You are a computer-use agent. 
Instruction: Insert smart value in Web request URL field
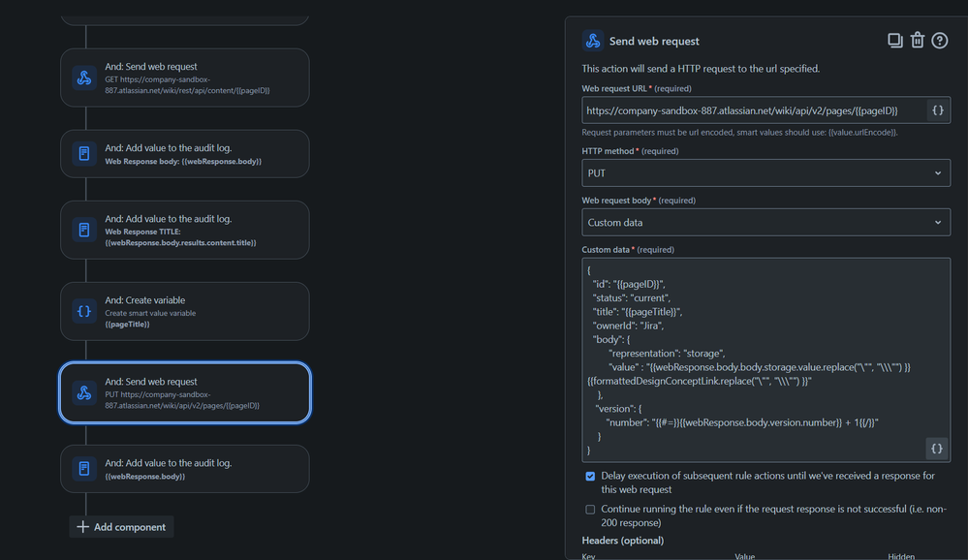938,110
